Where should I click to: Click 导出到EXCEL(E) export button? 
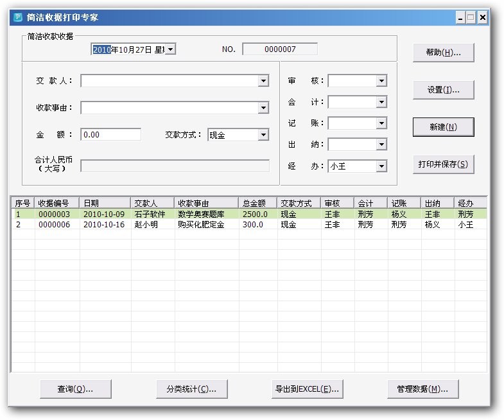307,389
